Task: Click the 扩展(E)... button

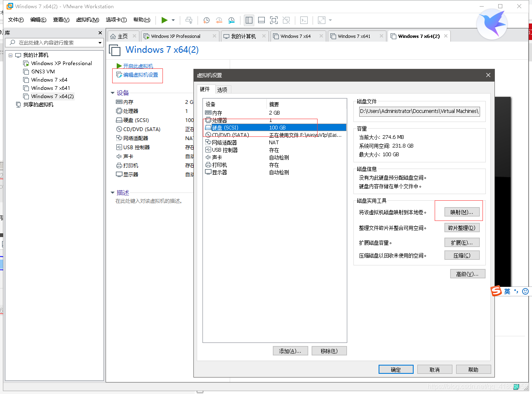Action: [x=462, y=243]
